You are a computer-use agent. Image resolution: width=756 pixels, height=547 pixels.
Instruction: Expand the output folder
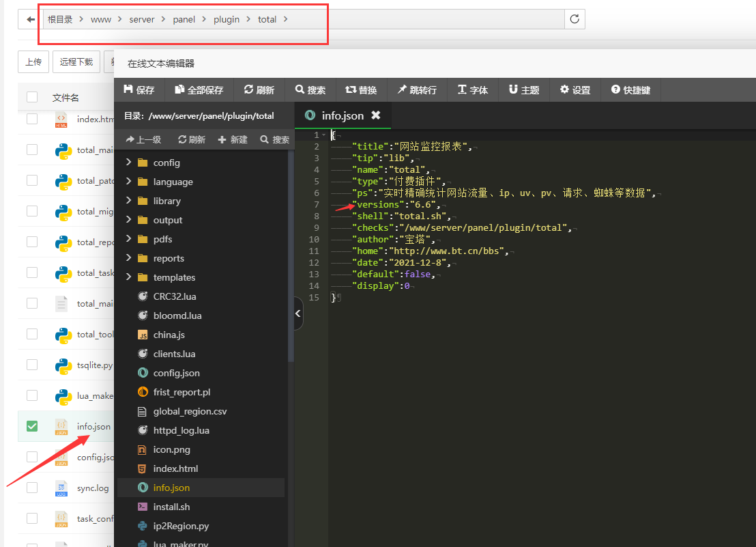coord(128,219)
